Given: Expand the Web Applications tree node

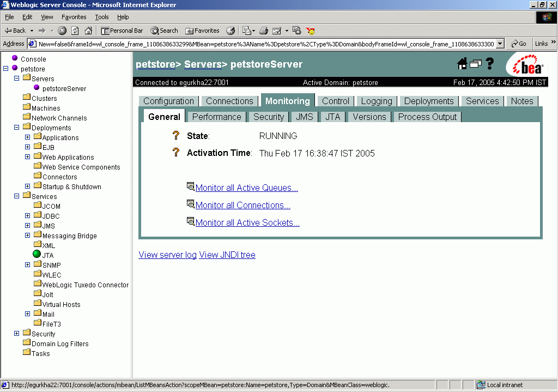Looking at the screenshot, I should (x=27, y=156).
